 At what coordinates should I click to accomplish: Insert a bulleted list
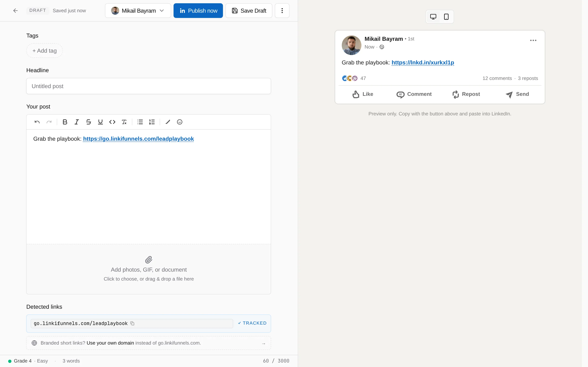coord(140,122)
